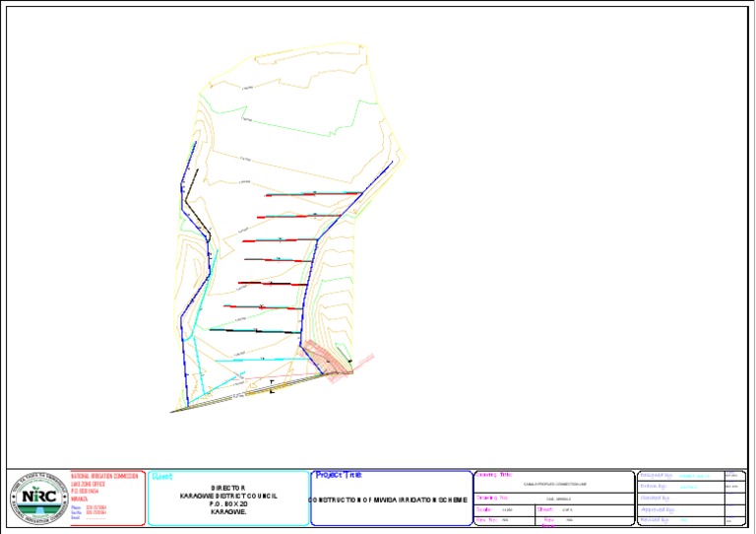
Task: Click the 'LAKE ZONE OFFICE' line
Action: coord(89,484)
